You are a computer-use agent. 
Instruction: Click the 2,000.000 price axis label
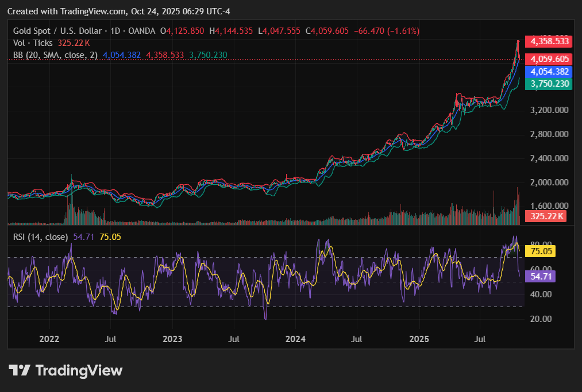click(x=549, y=182)
